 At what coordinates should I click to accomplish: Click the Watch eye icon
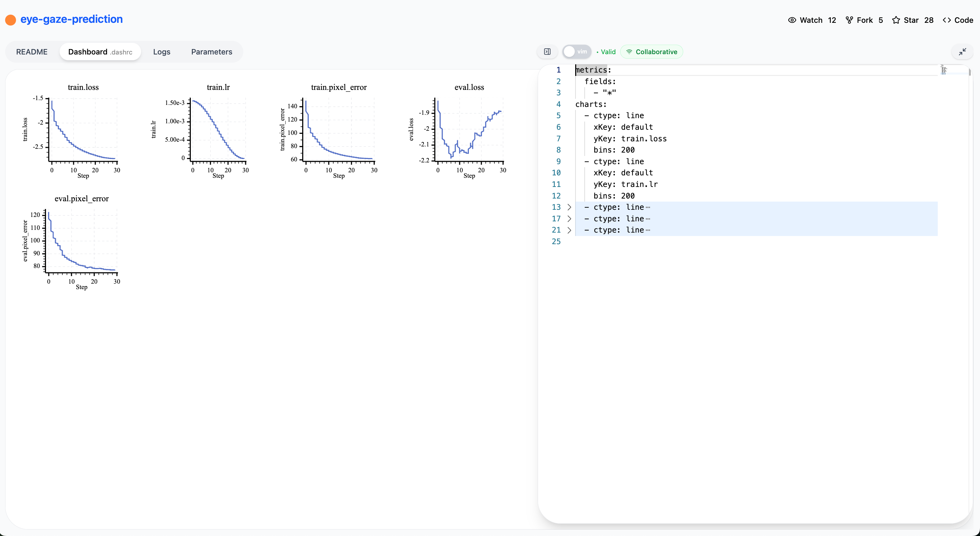coord(792,20)
